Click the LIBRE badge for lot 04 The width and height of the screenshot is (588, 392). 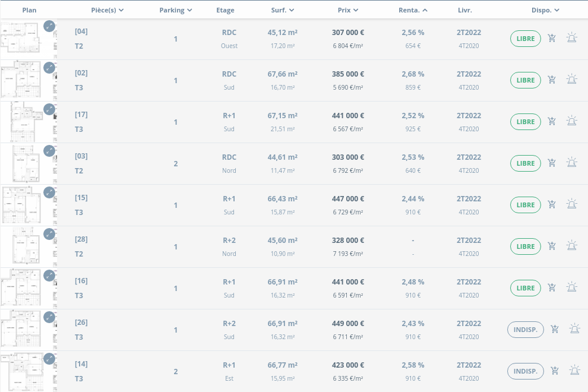[525, 39]
